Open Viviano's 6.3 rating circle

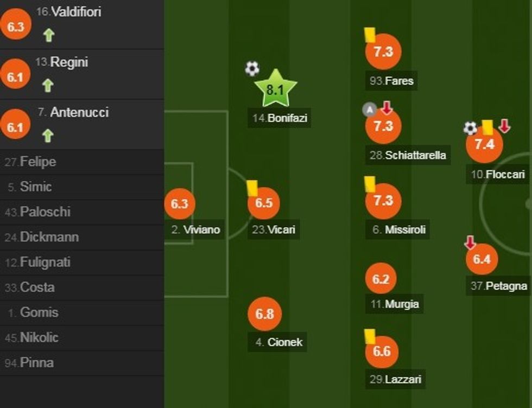click(x=179, y=204)
